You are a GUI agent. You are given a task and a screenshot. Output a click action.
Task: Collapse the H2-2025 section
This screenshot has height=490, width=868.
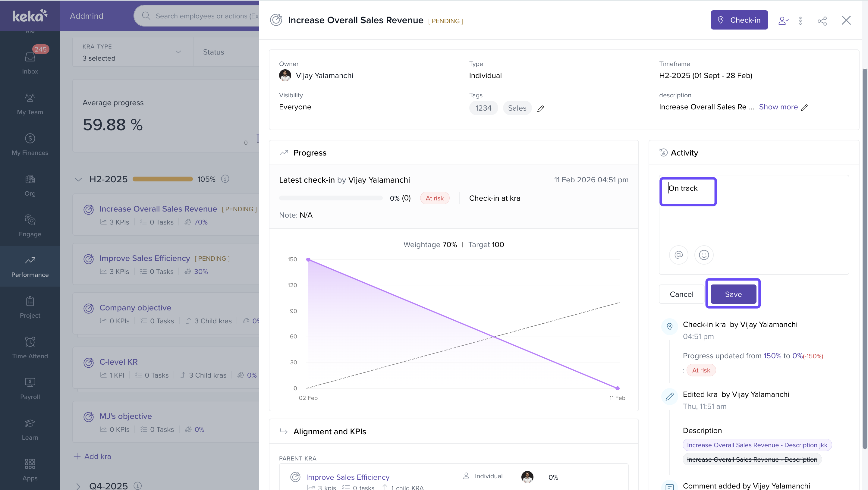tap(78, 179)
